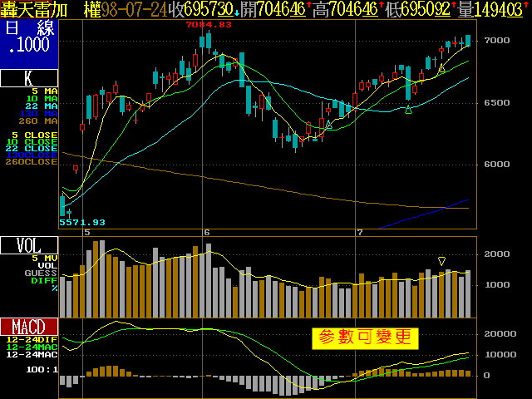Viewport: 532px width, 399px height.
Task: Click the cyan up-triangle marker at the June low
Action: [x=329, y=126]
